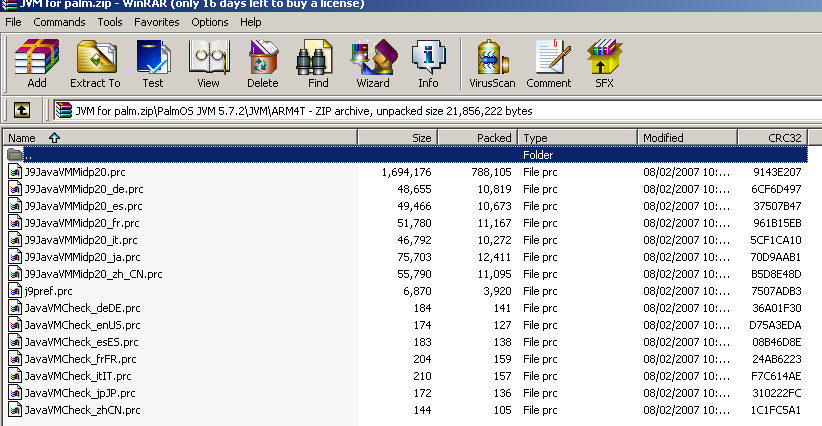Image resolution: width=822 pixels, height=426 pixels.
Task: Click icon of JavaVMCheck_itIT.prc
Action: pos(15,376)
